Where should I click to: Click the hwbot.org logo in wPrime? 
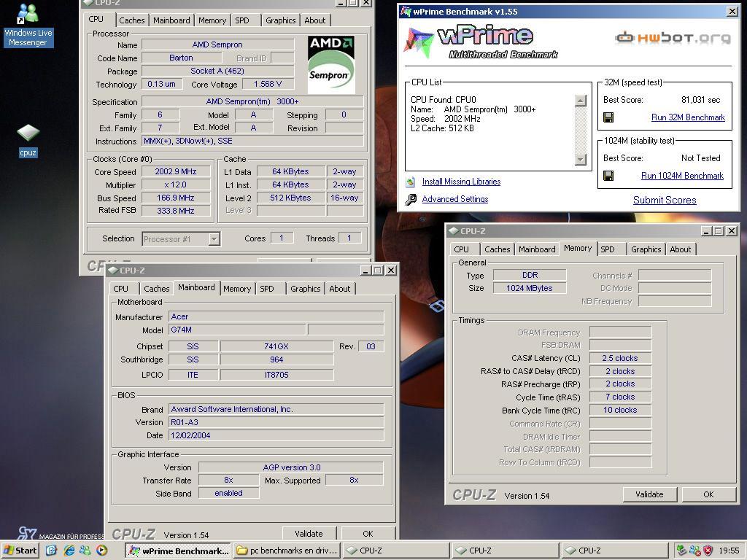(x=673, y=38)
